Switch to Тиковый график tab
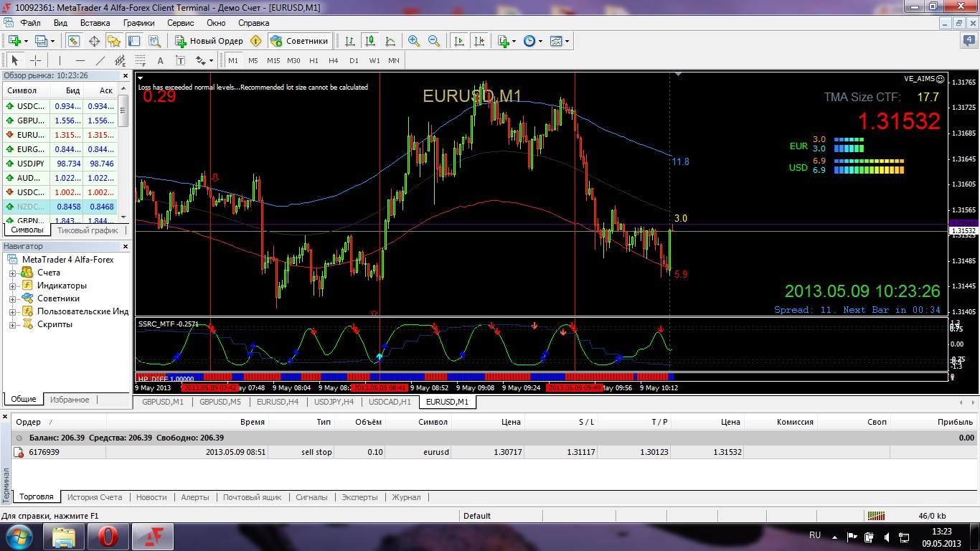 pyautogui.click(x=88, y=230)
